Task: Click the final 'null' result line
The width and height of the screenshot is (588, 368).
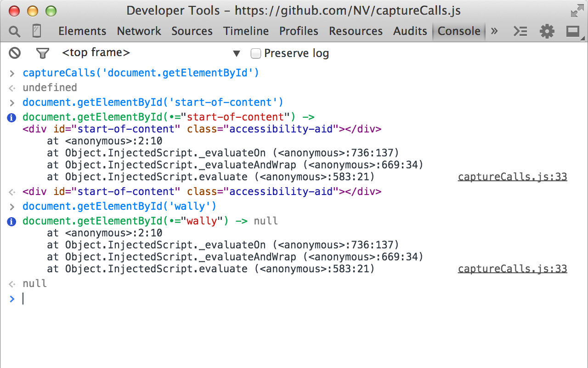Action: click(x=34, y=283)
